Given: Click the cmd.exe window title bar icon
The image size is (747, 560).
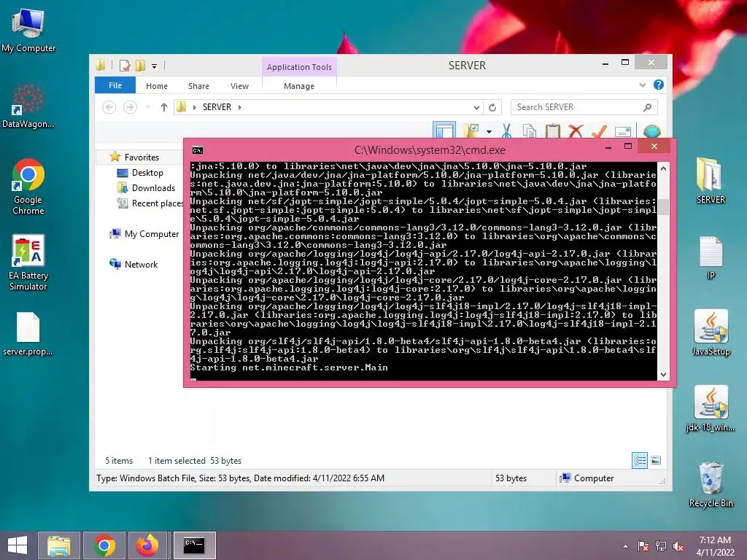Looking at the screenshot, I should coord(197,150).
